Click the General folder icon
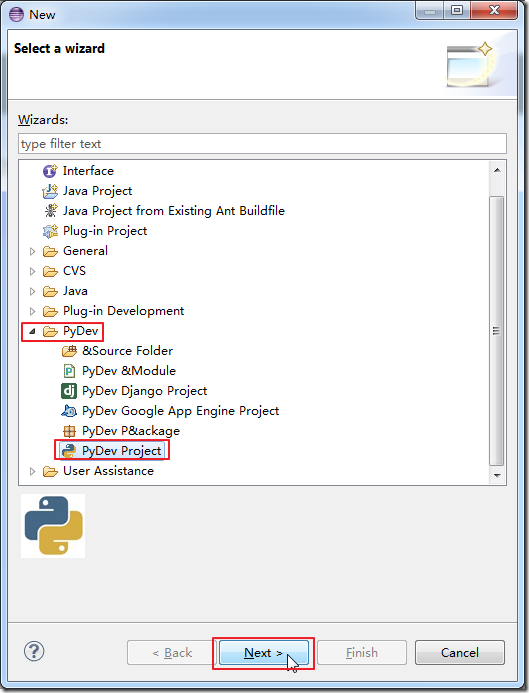 tap(50, 251)
